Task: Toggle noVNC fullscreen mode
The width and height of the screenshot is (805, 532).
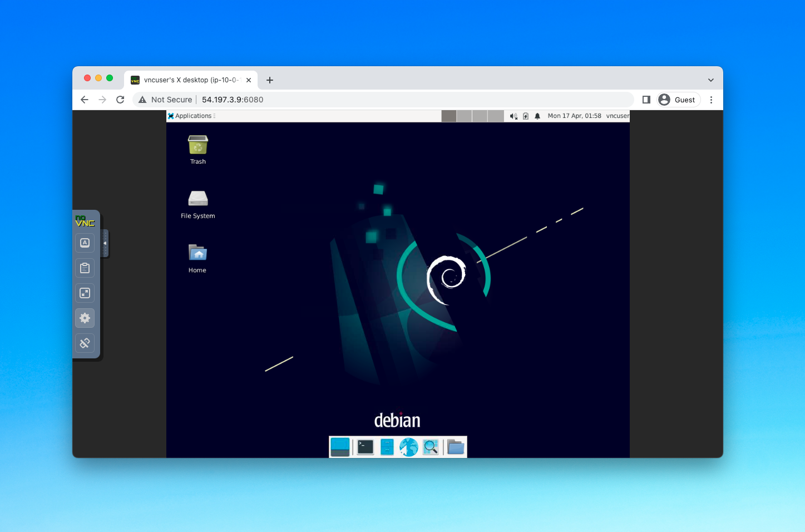Action: point(85,293)
